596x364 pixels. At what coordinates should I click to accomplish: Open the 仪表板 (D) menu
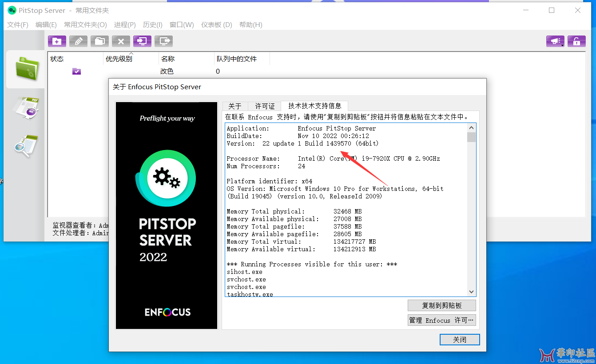pyautogui.click(x=216, y=25)
